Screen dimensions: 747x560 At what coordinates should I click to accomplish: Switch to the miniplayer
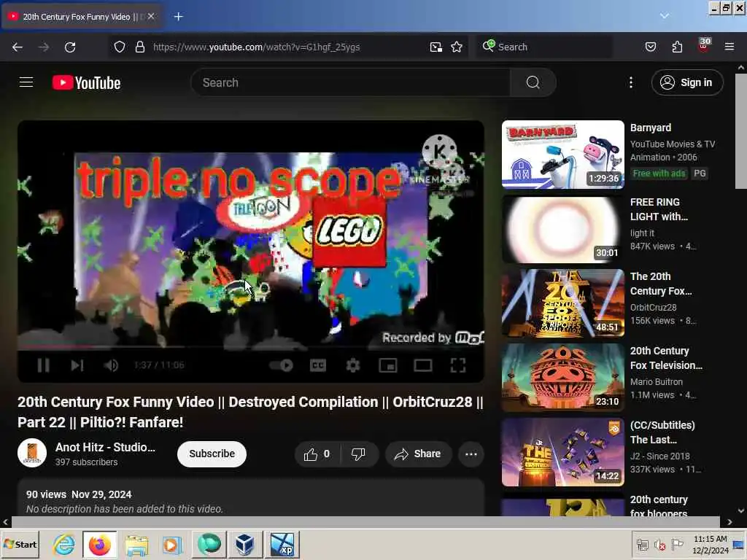[388, 365]
